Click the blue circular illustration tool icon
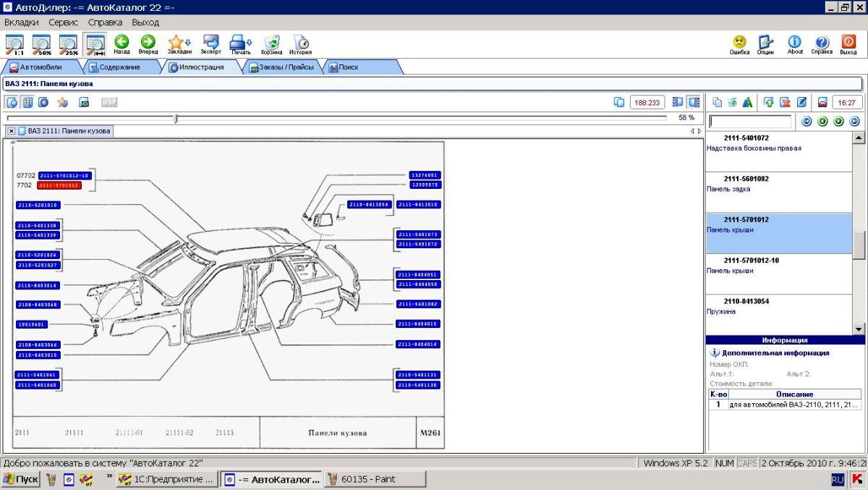This screenshot has height=490, width=868. [43, 102]
